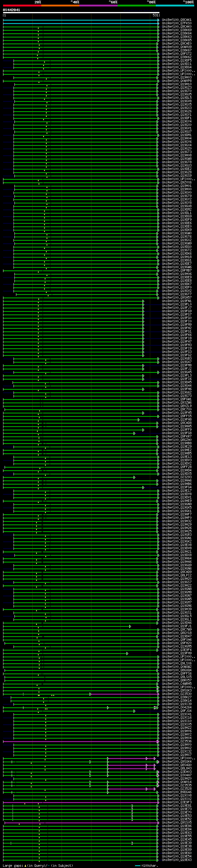The width and height of the screenshot is (197, 868).
Task: Select hit label UniRef100_Q19GV8
Action: 177,101
